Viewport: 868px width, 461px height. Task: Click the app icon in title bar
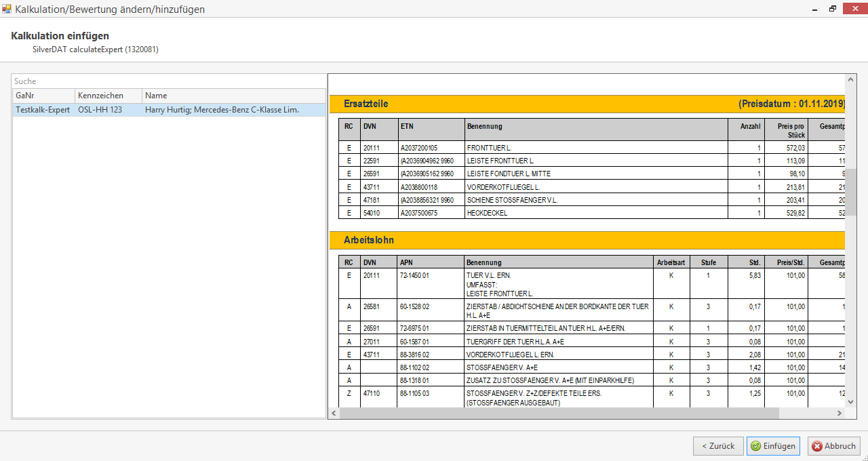(x=7, y=9)
